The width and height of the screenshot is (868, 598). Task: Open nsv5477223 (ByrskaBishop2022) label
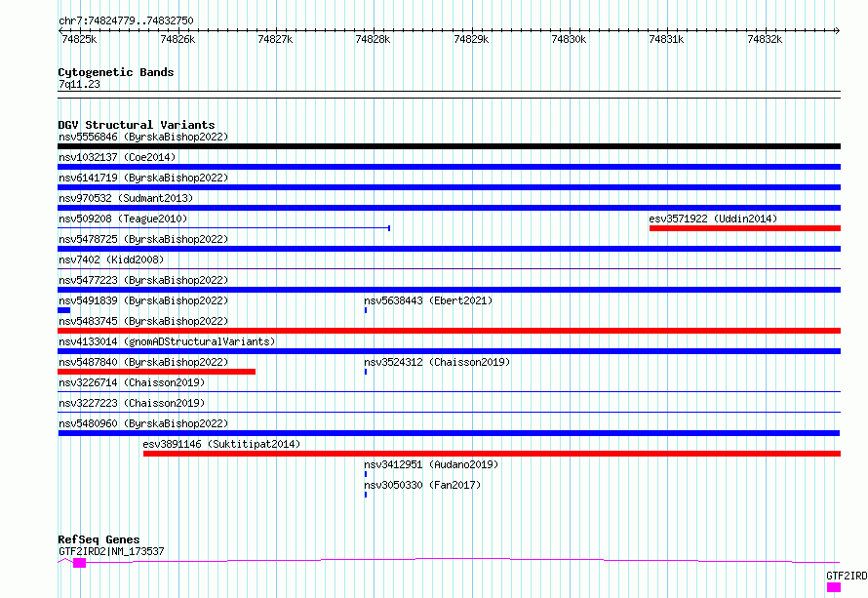(143, 280)
